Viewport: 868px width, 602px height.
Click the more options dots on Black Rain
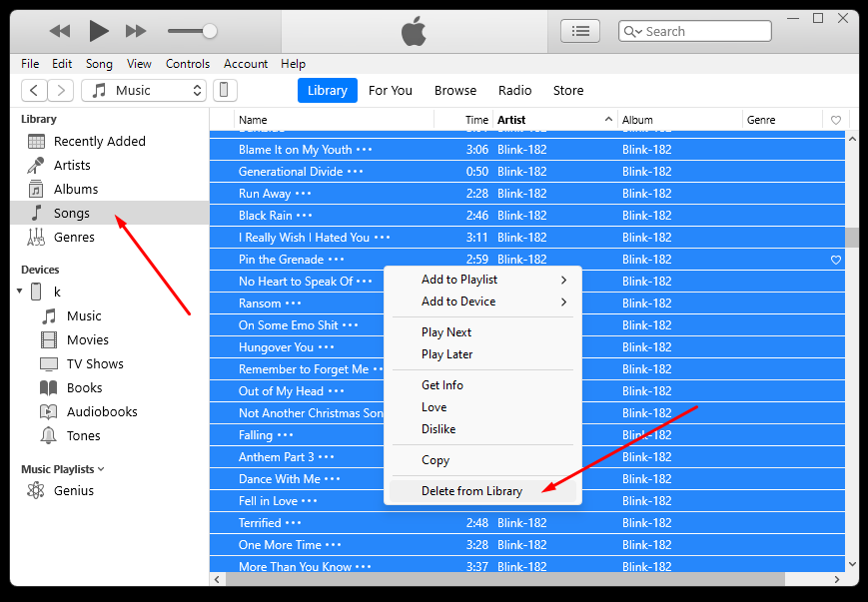coord(305,216)
